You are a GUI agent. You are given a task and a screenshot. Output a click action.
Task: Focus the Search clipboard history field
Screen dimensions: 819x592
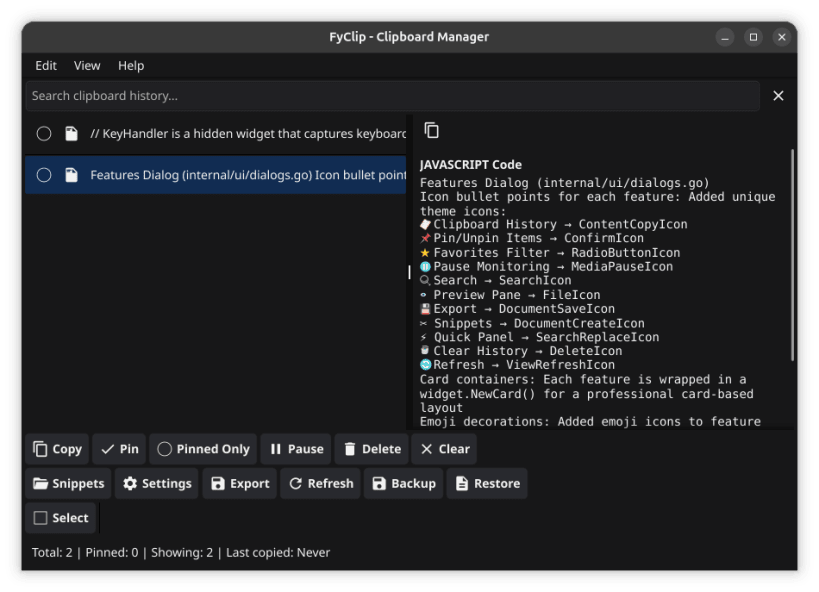click(x=390, y=96)
